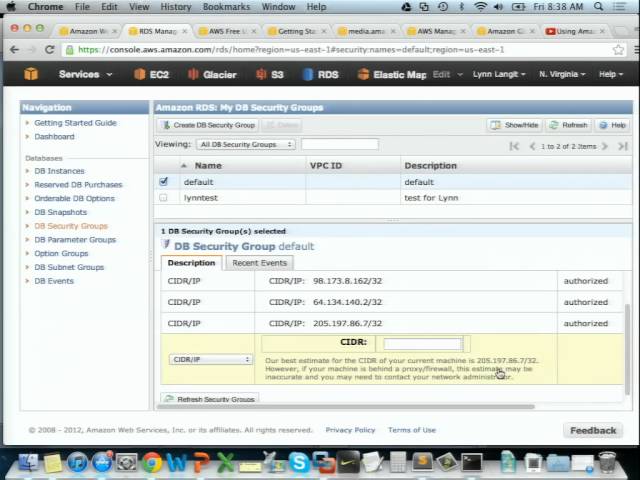Viewport: 640px width, 480px height.
Task: Launch Skype from the Dock
Action: 299,463
